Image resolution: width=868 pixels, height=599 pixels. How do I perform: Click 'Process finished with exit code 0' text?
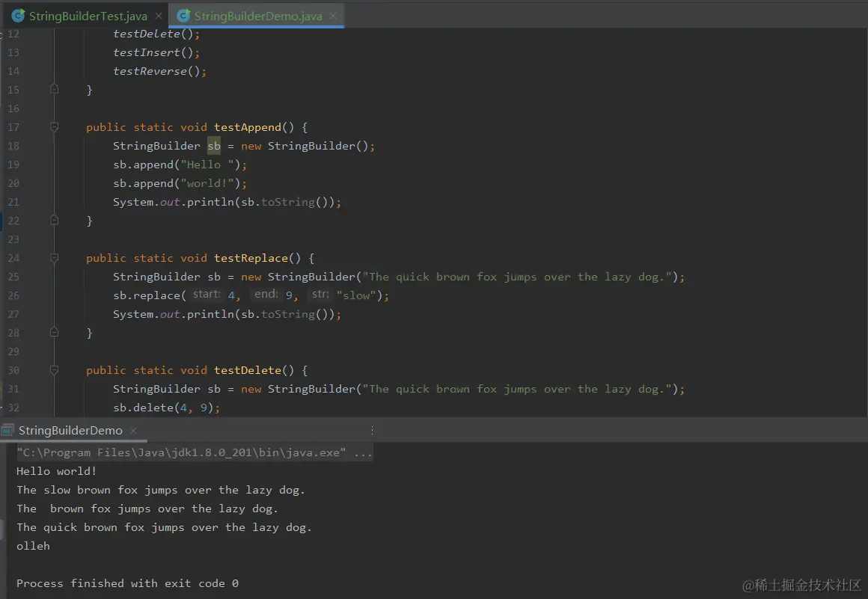click(127, 583)
